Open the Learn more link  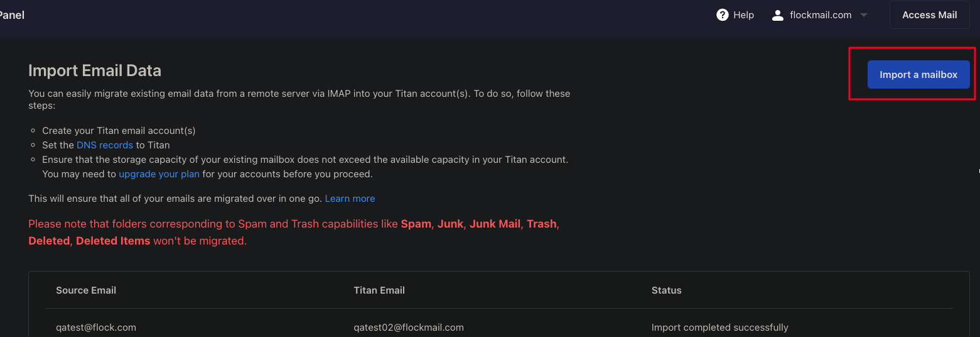point(350,199)
